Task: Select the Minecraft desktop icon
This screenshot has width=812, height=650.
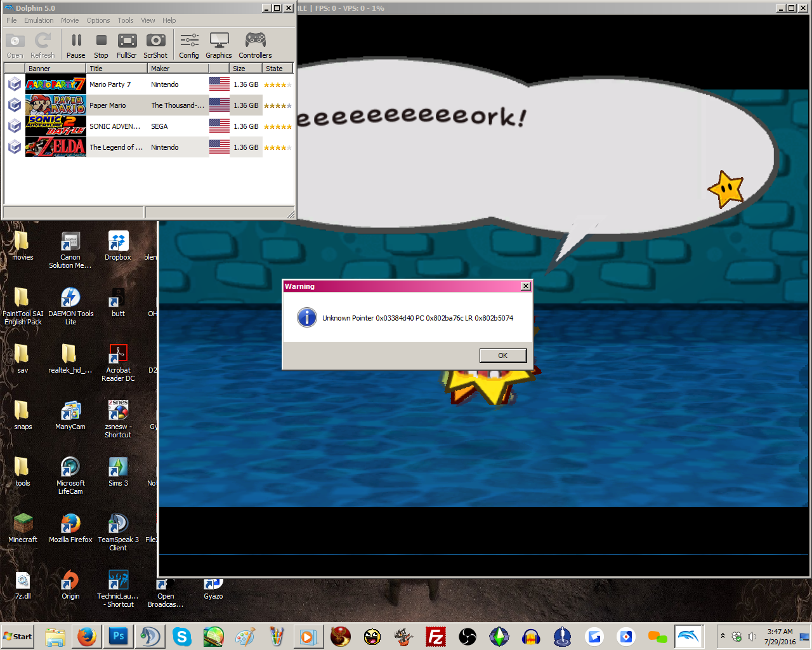Action: pos(23,528)
